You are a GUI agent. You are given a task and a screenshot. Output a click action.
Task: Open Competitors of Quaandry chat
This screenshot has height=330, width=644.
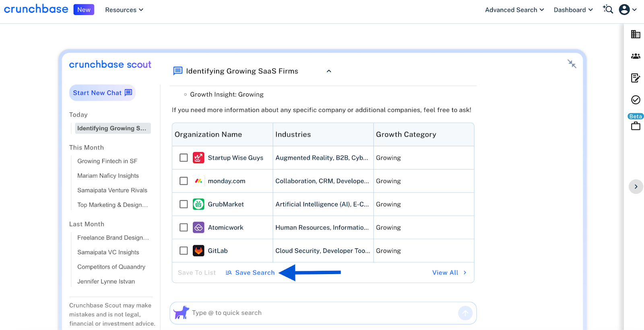[111, 267]
